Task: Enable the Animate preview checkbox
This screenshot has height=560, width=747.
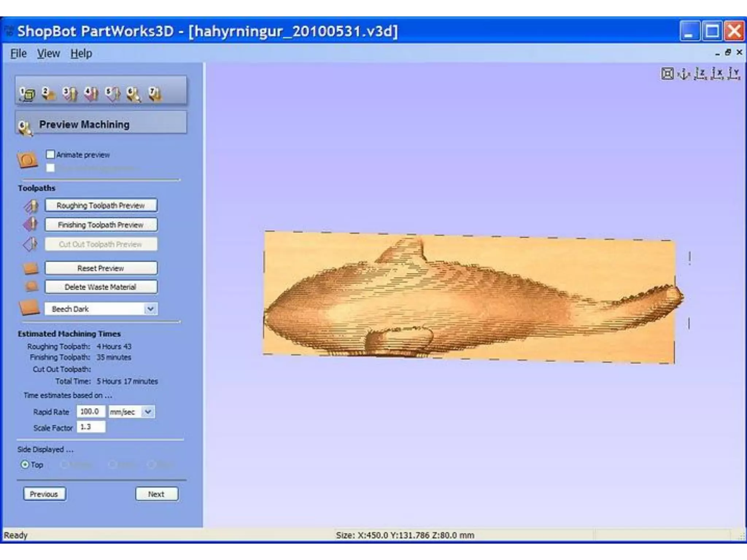Action: (50, 155)
